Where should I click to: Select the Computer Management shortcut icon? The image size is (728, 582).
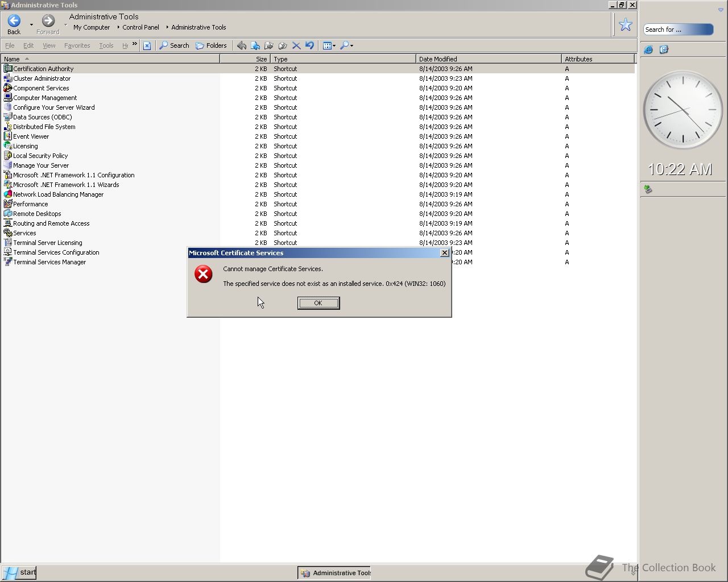click(8, 98)
